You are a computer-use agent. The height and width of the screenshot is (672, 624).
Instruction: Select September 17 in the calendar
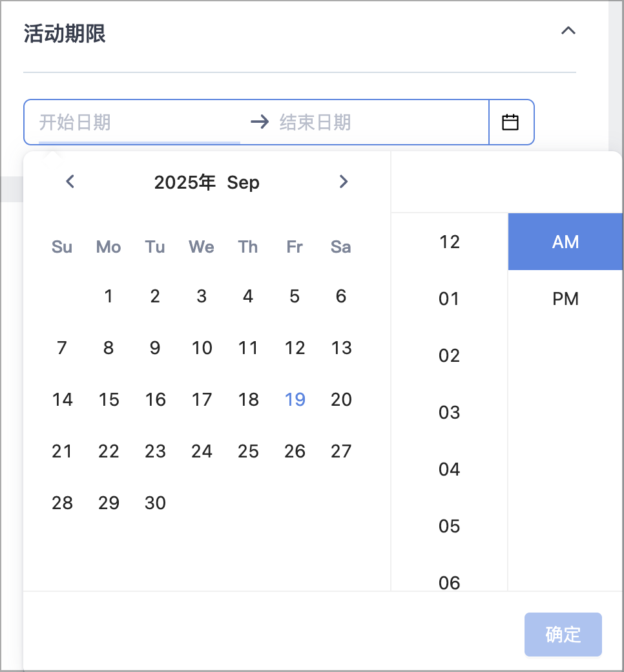(202, 399)
